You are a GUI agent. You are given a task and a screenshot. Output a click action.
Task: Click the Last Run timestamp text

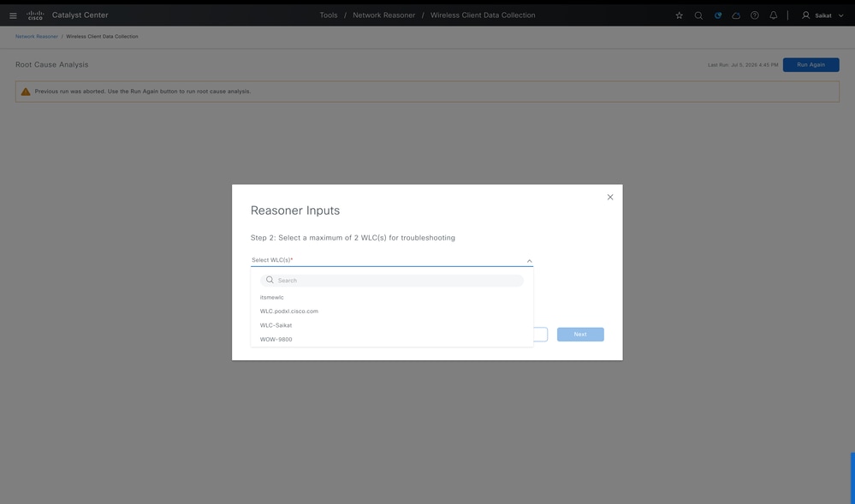point(743,65)
